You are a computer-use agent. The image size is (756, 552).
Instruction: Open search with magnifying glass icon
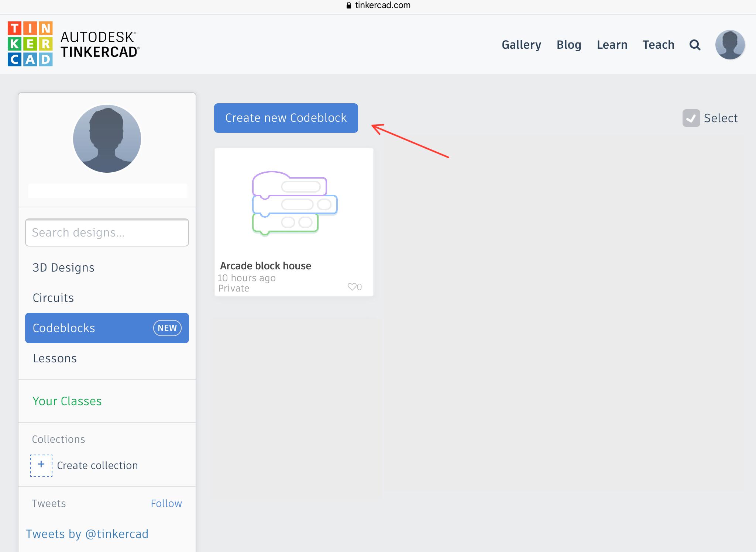pos(695,45)
